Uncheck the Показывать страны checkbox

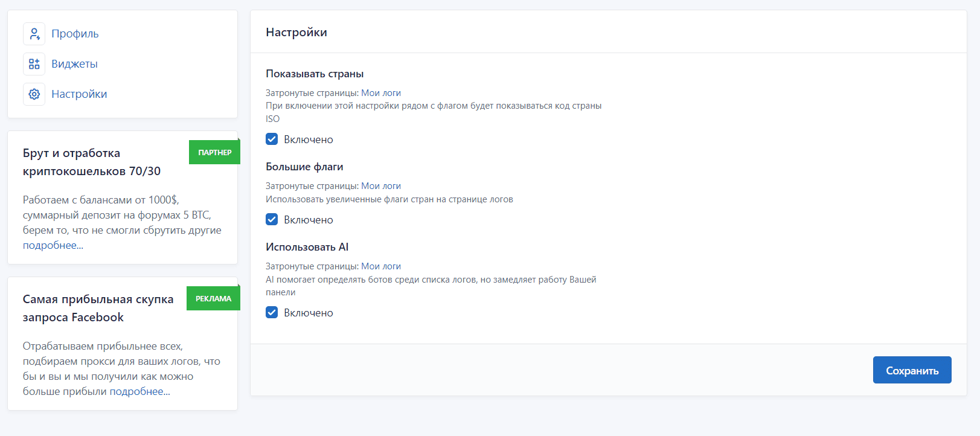[272, 139]
